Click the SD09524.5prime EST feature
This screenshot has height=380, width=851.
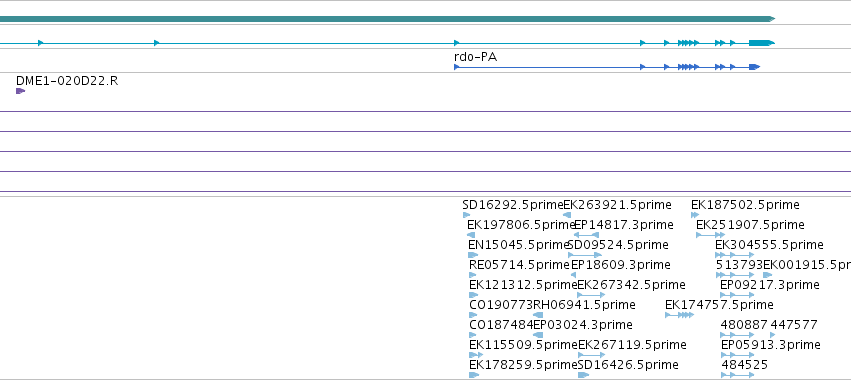pyautogui.click(x=585, y=255)
